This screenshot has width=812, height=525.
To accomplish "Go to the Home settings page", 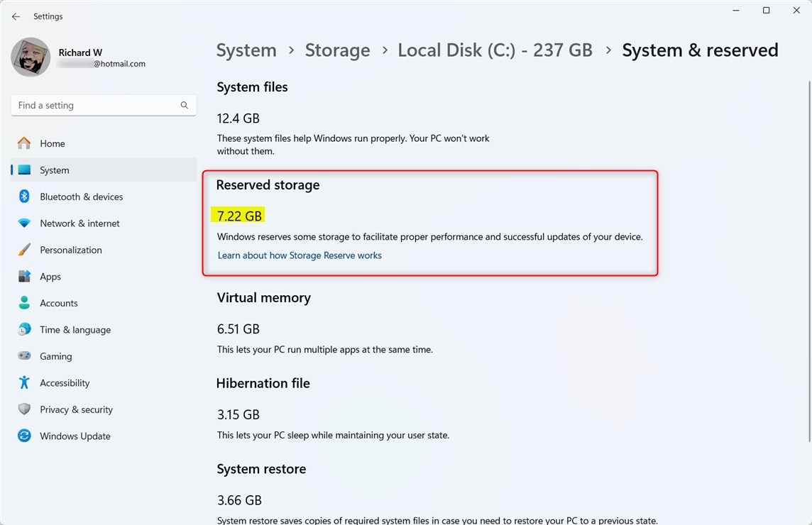I will pyautogui.click(x=53, y=143).
